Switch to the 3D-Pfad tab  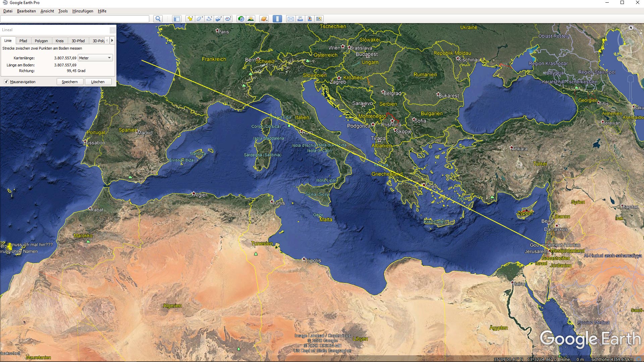(x=78, y=41)
